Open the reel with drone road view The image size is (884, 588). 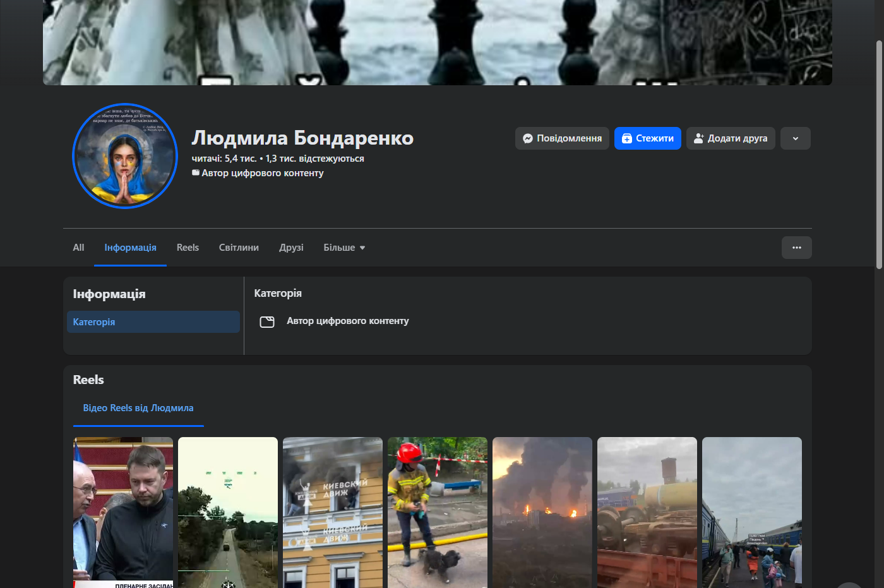point(228,512)
